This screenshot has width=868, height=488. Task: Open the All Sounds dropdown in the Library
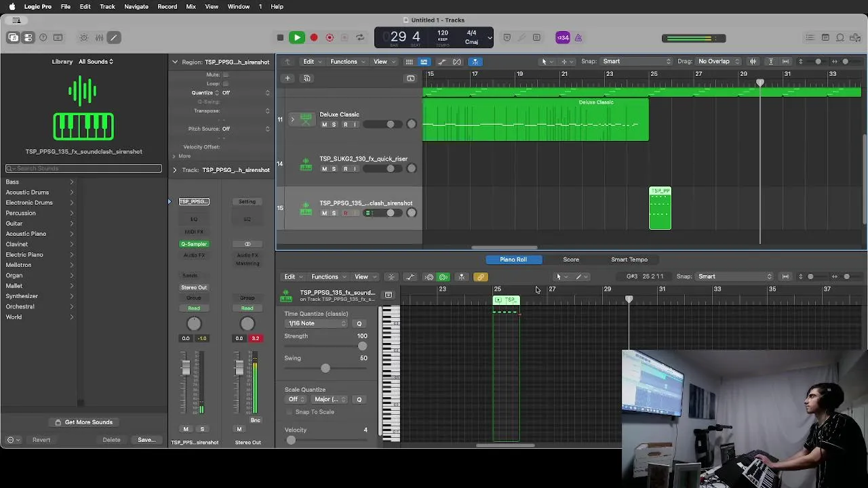coord(96,62)
